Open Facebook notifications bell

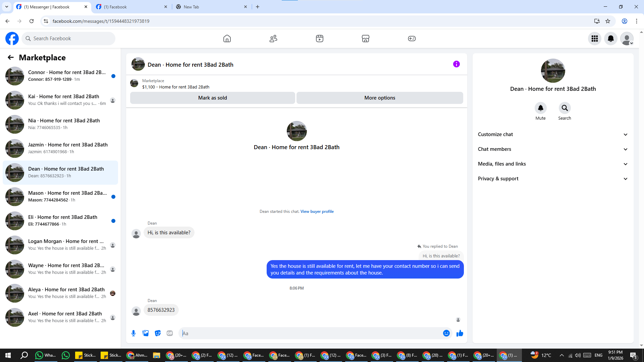click(x=610, y=39)
